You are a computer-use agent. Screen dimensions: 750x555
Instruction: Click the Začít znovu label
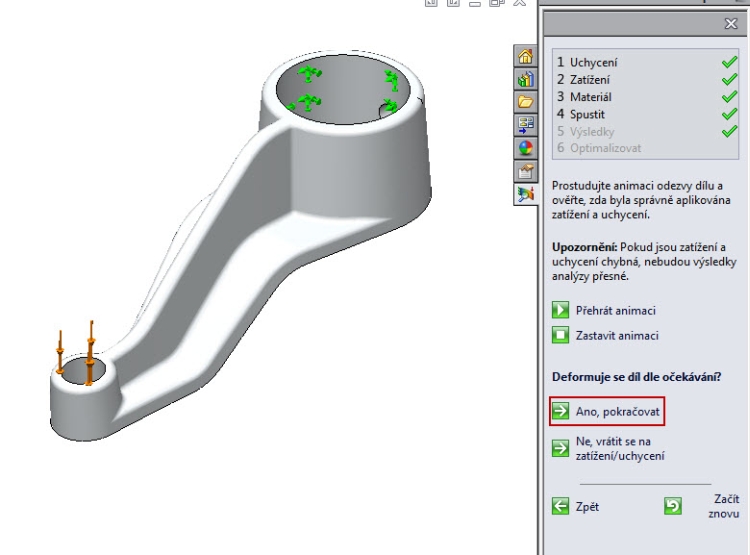(x=724, y=506)
